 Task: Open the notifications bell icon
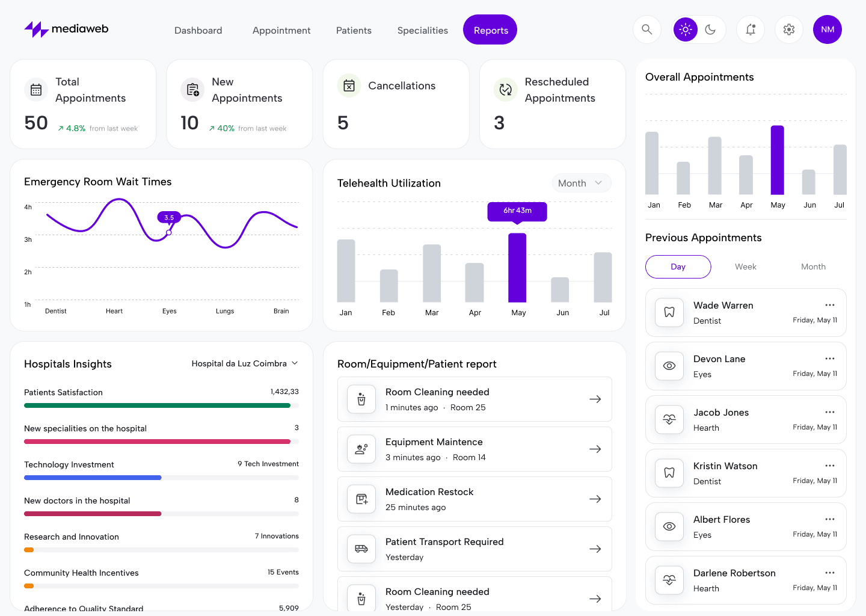click(751, 29)
